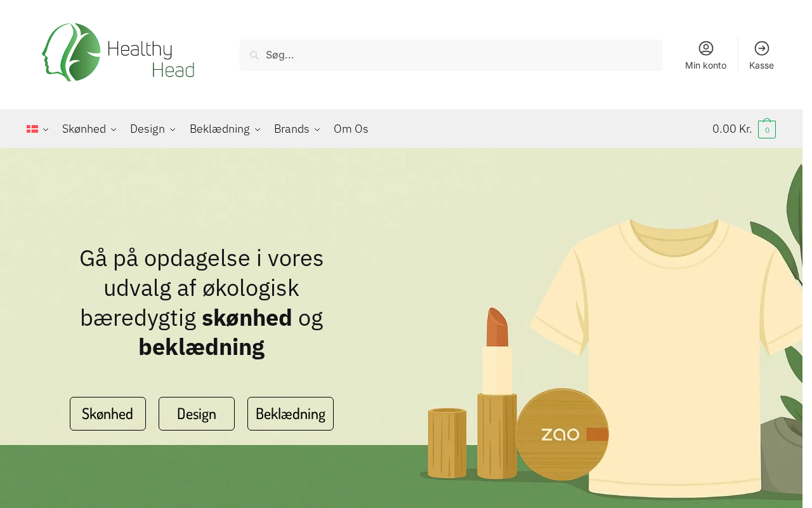This screenshot has height=508, width=812.
Task: Click the 0.00 Kr. cart total
Action: click(732, 129)
